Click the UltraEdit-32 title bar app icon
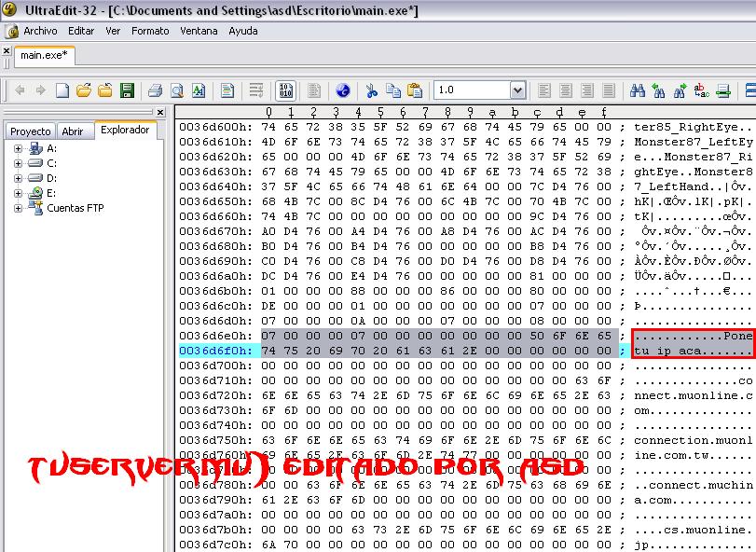 [8, 9]
